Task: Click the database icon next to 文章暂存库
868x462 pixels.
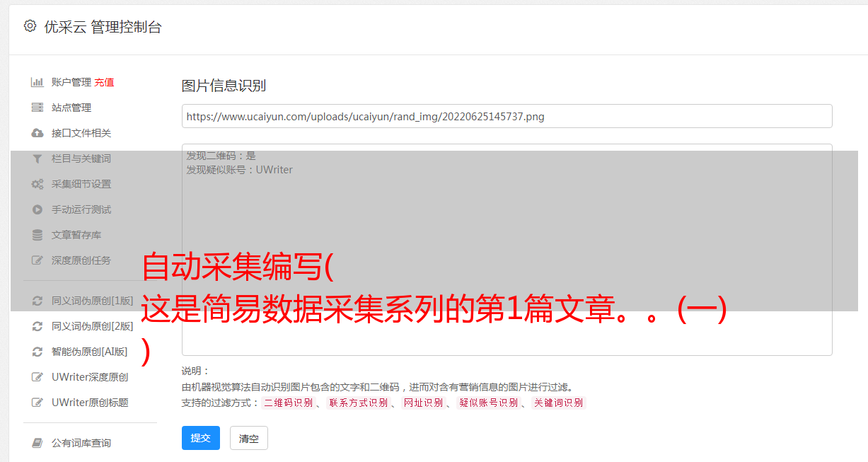Action: (x=37, y=235)
